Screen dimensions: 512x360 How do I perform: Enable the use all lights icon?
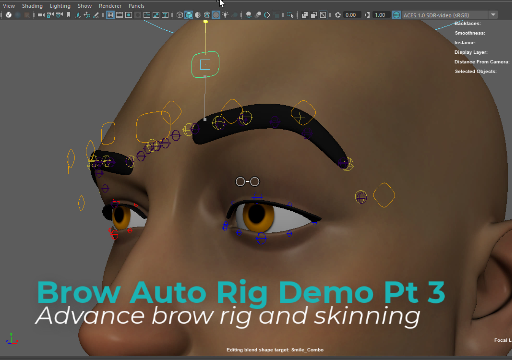(x=225, y=15)
